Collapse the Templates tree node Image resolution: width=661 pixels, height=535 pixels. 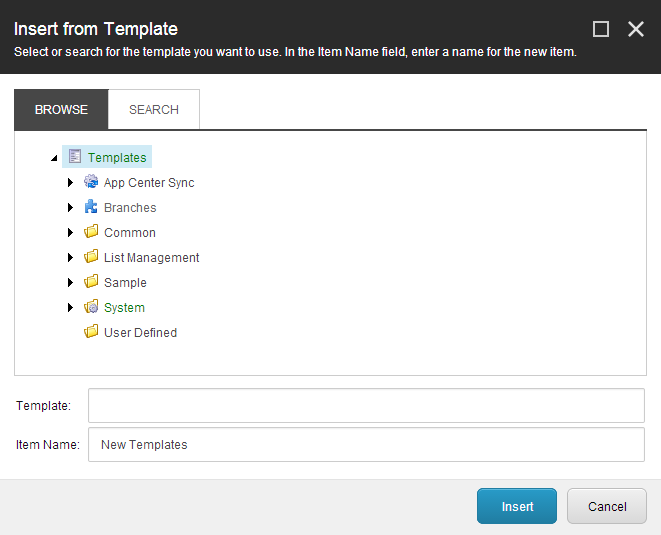tap(54, 159)
